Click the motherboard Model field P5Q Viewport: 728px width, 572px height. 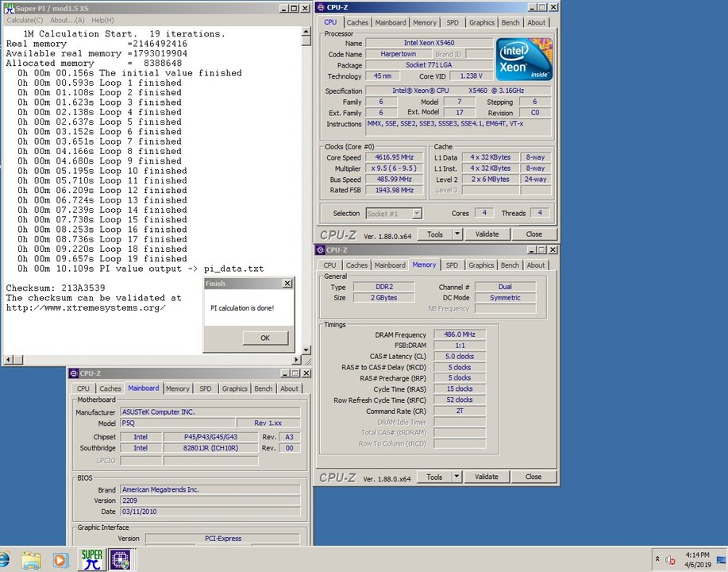(x=178, y=423)
